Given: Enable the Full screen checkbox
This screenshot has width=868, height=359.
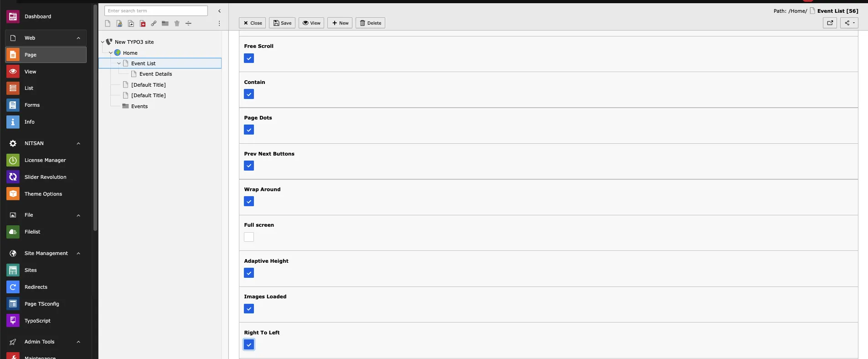Looking at the screenshot, I should click(249, 237).
